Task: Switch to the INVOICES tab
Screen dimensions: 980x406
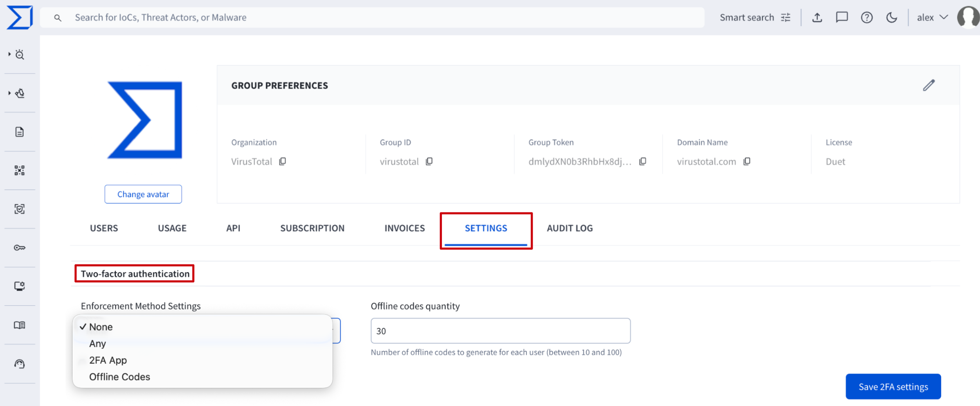Action: tap(405, 228)
